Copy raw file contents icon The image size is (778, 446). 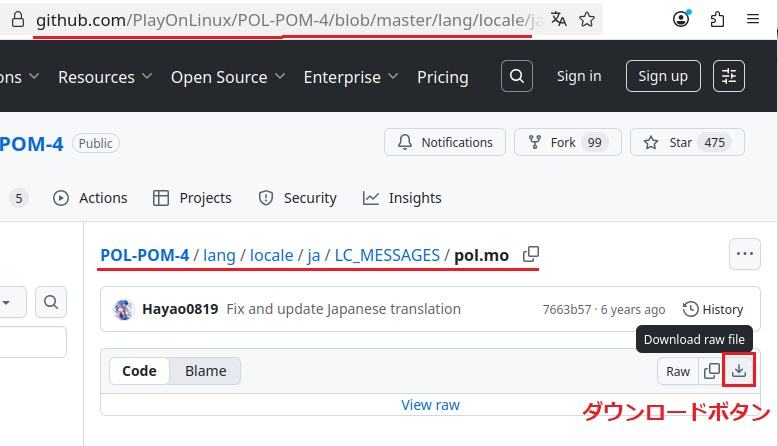click(x=711, y=371)
